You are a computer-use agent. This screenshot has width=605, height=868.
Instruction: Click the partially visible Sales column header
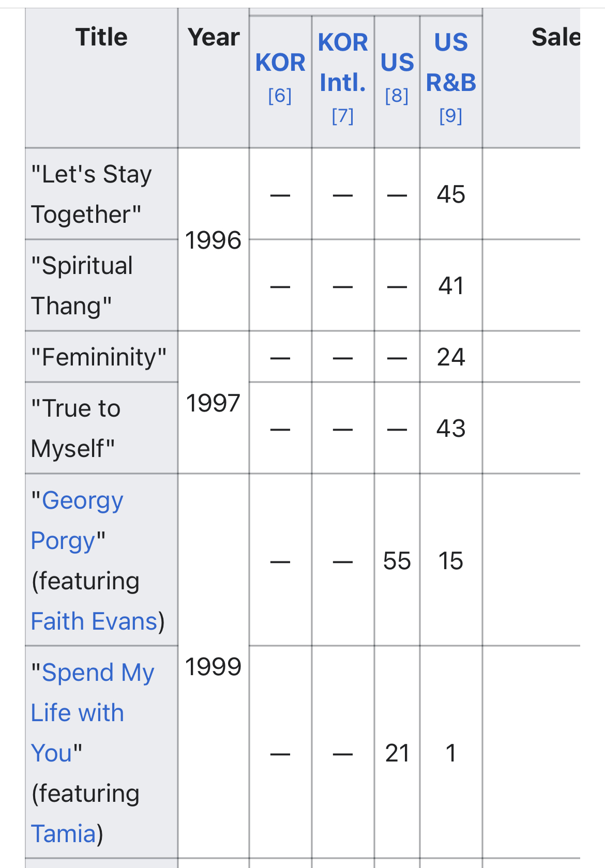click(x=555, y=37)
